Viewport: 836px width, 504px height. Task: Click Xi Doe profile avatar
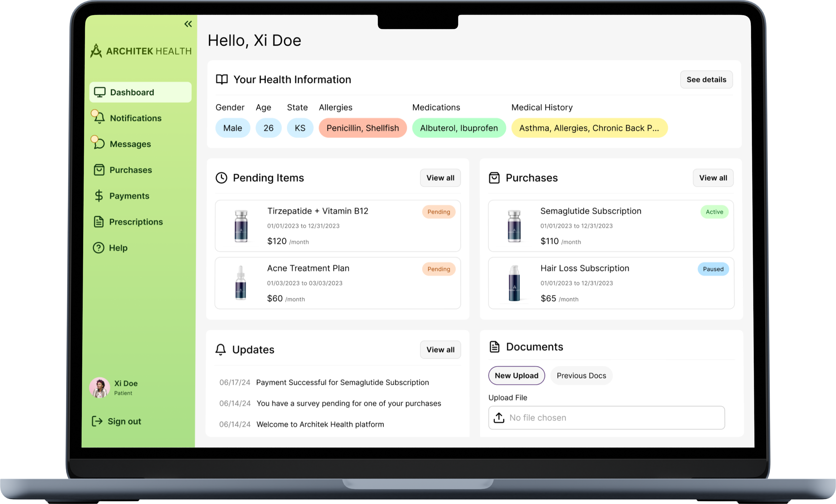100,388
